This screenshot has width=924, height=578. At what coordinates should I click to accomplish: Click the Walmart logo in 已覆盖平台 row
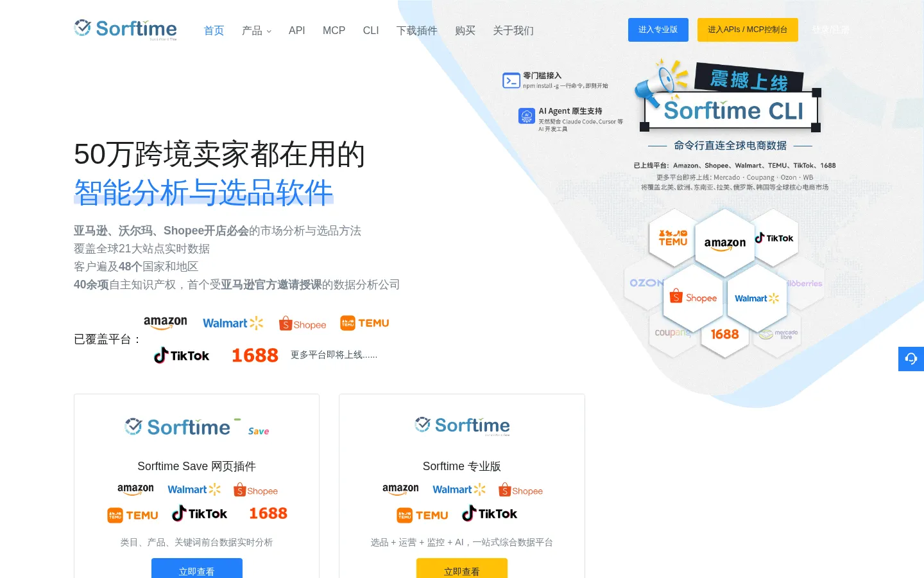click(x=233, y=323)
